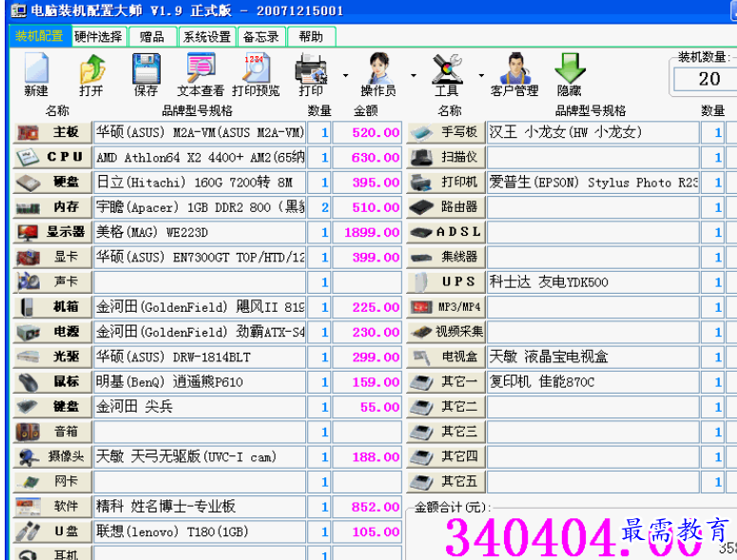Click the 电视盒 TV box button
This screenshot has height=560, width=737.
pos(446,357)
